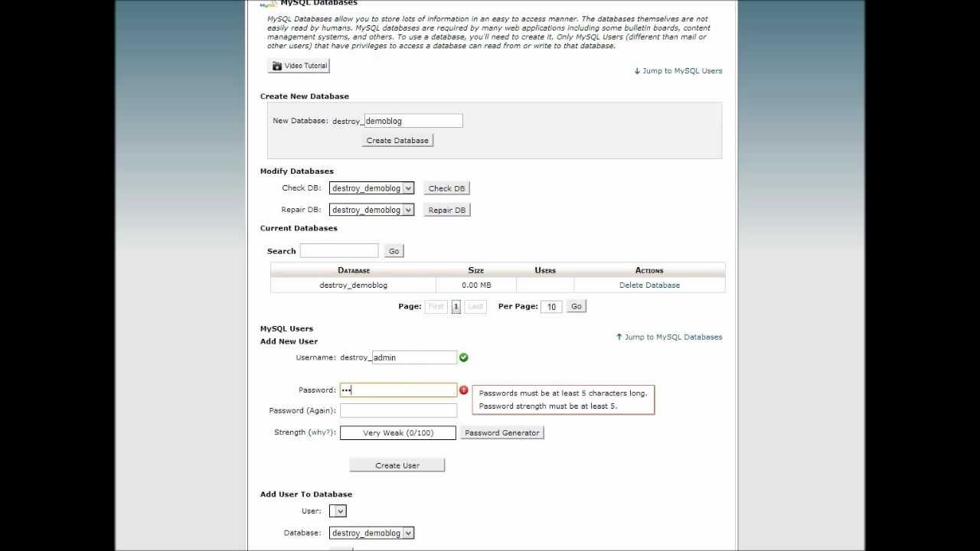Go to Last page

click(475, 306)
